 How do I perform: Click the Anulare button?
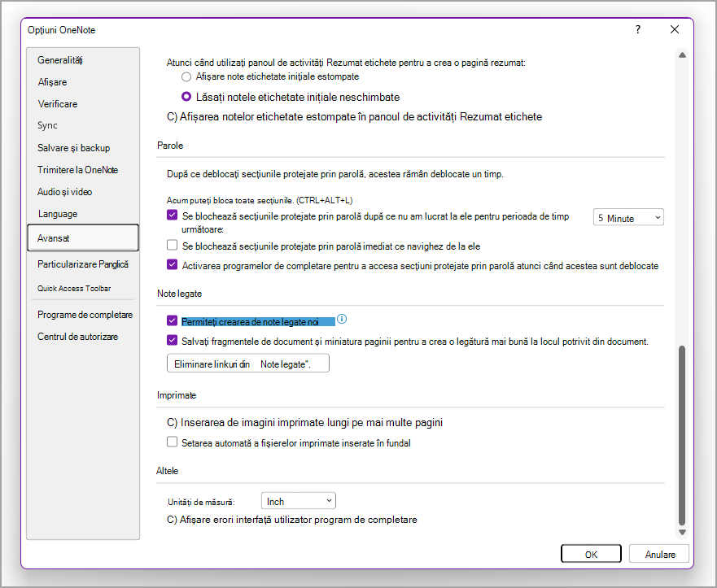pyautogui.click(x=659, y=554)
